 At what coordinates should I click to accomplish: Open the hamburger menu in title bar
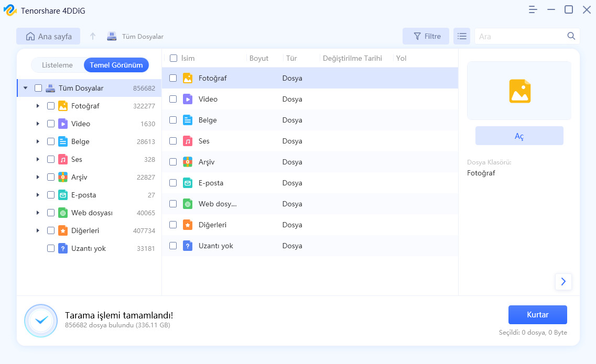(533, 10)
